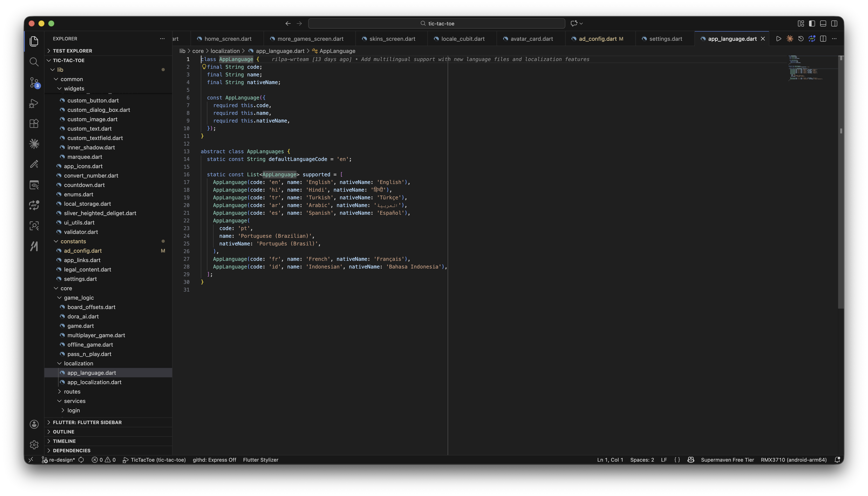This screenshot has width=868, height=496.
Task: Click the AppLanguage breadcrumb symbol
Action: [333, 51]
